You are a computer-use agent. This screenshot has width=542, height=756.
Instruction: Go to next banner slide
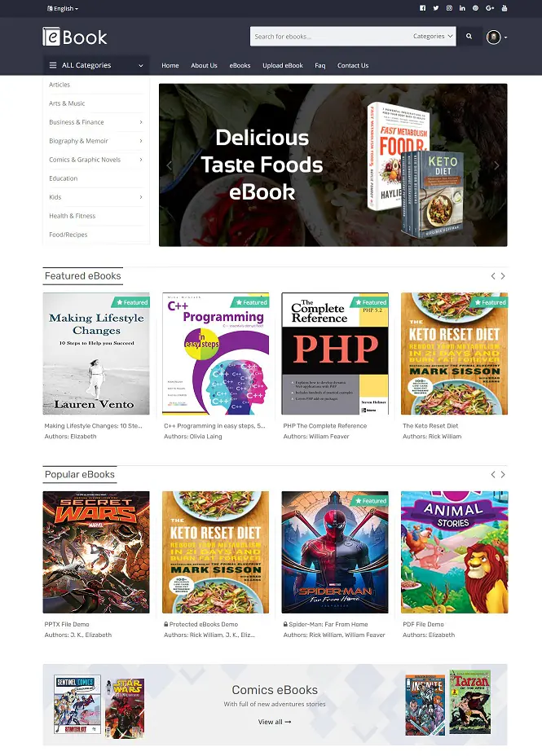pos(496,165)
